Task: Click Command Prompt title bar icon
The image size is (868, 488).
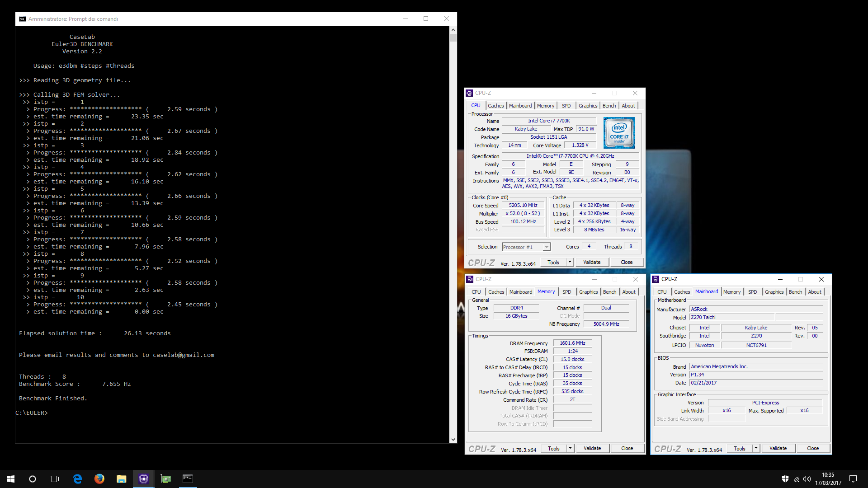Action: tap(22, 19)
